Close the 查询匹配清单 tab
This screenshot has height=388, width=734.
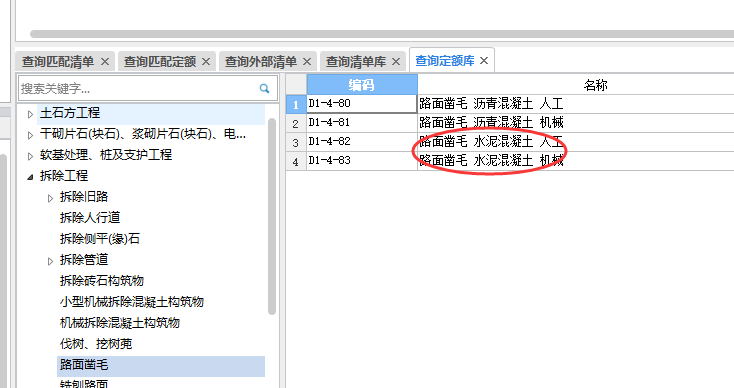pos(105,62)
